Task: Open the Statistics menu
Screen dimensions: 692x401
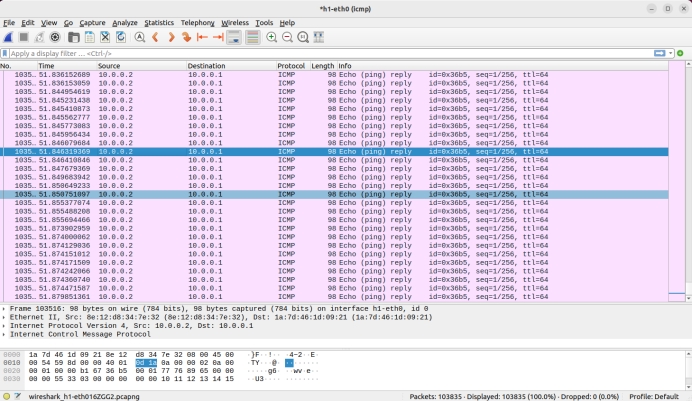Action: [159, 22]
